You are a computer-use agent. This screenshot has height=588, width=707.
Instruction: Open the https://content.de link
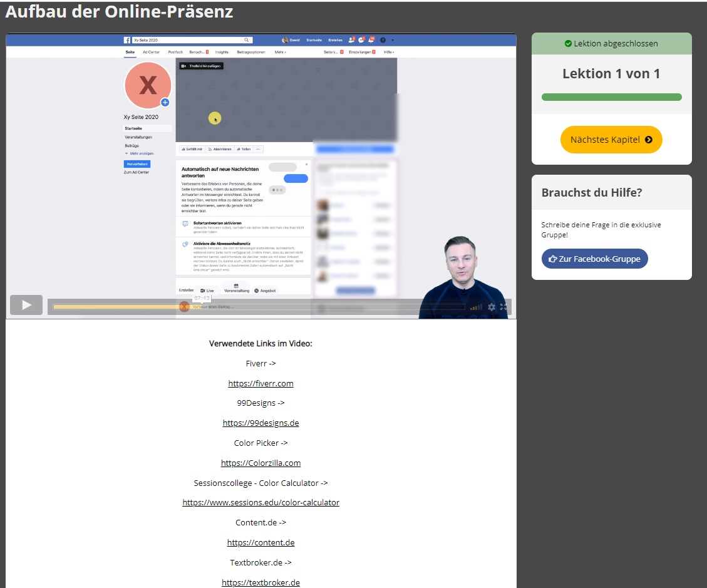pyautogui.click(x=261, y=542)
